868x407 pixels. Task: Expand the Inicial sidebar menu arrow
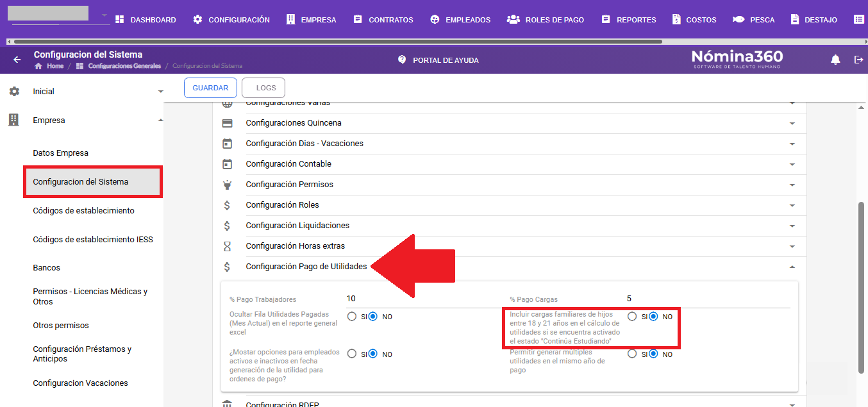[160, 92]
